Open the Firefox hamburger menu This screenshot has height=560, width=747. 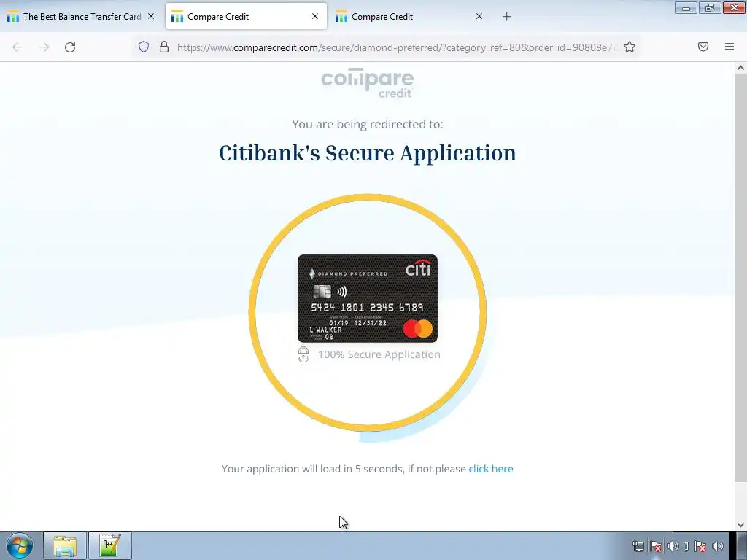pos(729,47)
